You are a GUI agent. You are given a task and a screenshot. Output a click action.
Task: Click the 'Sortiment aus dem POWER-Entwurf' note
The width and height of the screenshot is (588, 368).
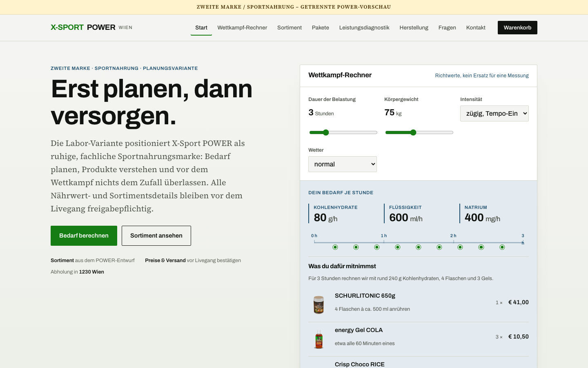[93, 260]
